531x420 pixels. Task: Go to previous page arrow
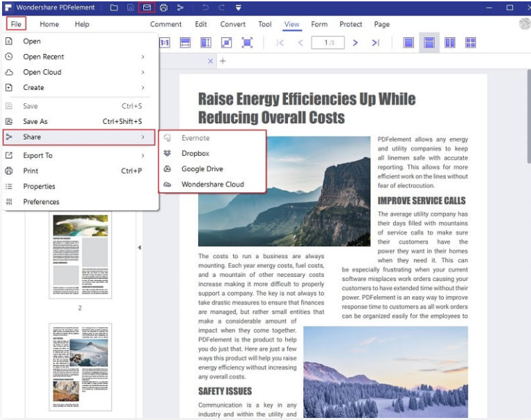(x=300, y=43)
